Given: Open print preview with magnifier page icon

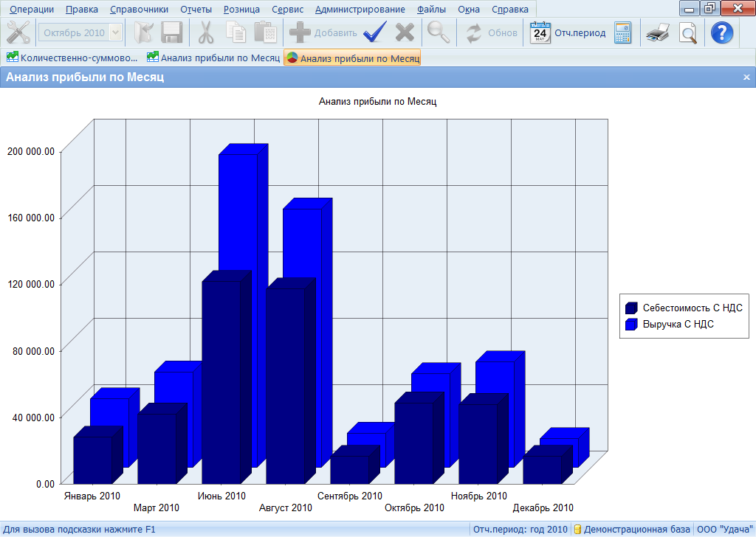Looking at the screenshot, I should [687, 32].
